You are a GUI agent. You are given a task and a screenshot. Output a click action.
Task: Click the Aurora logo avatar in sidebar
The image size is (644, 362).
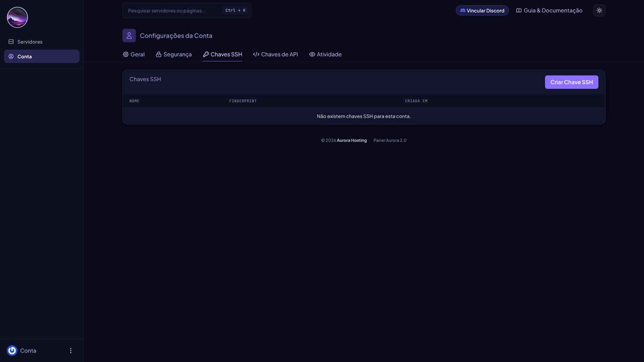tap(17, 17)
